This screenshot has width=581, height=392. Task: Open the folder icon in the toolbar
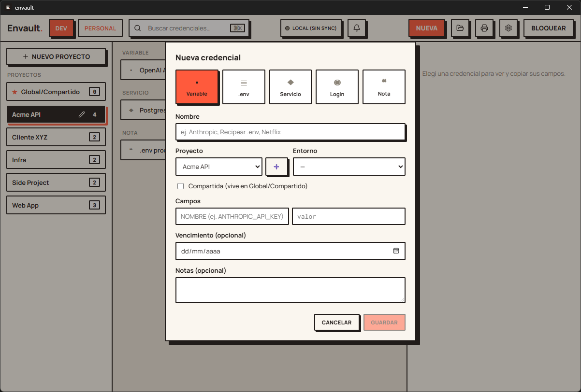(x=460, y=28)
